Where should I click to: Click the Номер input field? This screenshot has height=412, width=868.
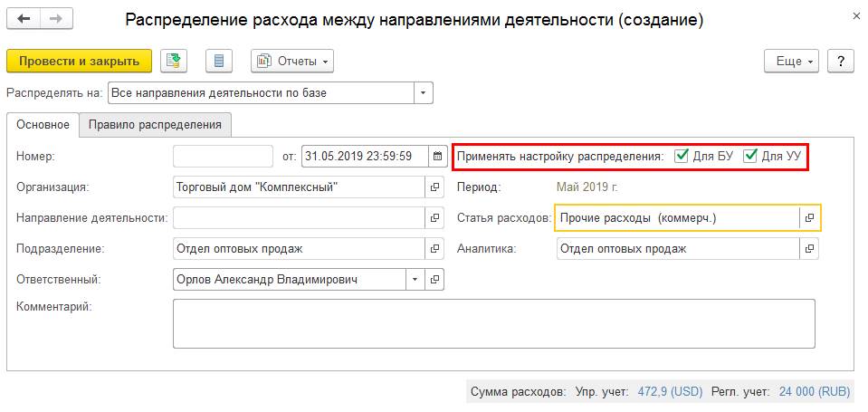tap(223, 156)
